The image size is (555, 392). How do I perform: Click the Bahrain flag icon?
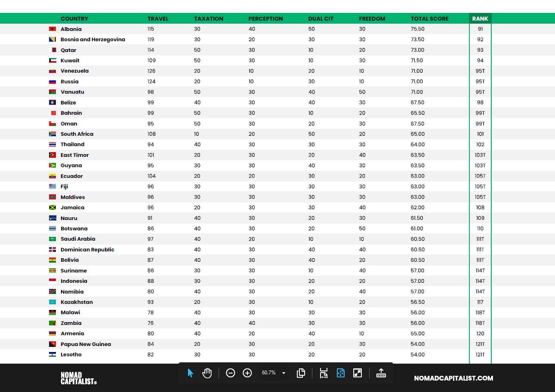tap(53, 113)
